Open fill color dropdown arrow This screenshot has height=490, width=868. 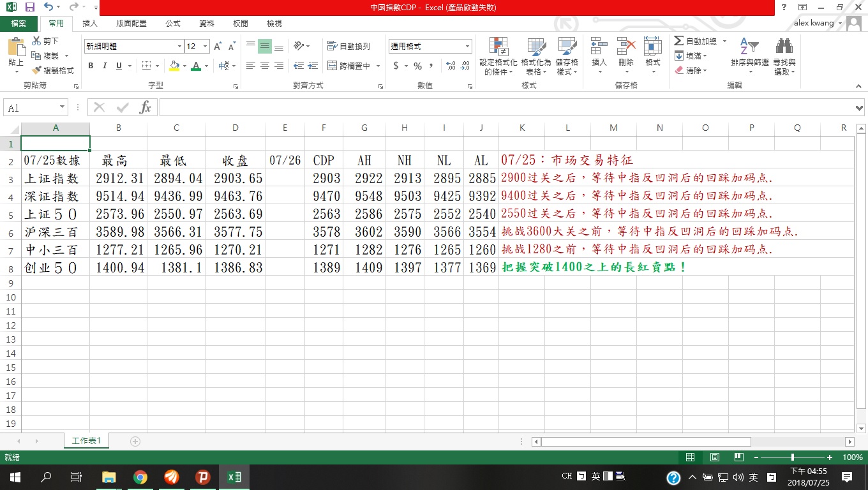[x=184, y=66]
